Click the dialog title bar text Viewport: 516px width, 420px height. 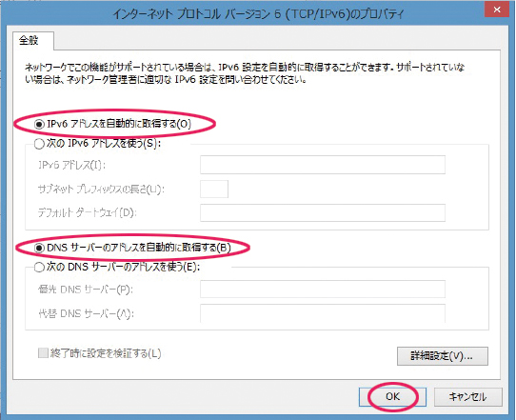258,14
